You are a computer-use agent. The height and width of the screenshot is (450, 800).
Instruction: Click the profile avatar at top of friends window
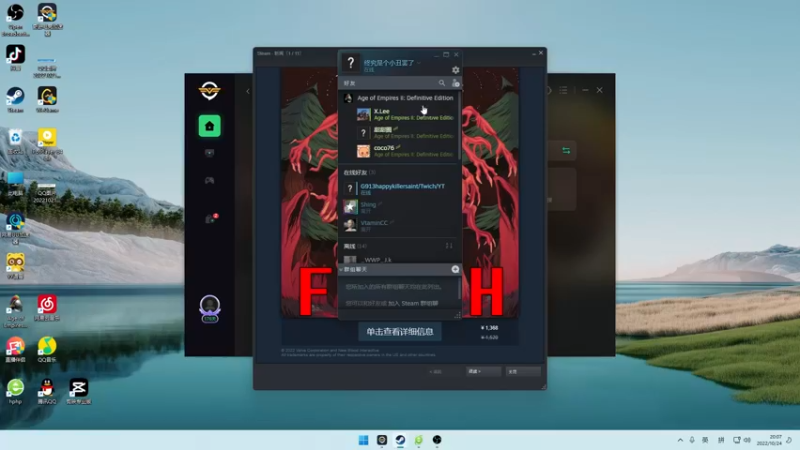[351, 63]
